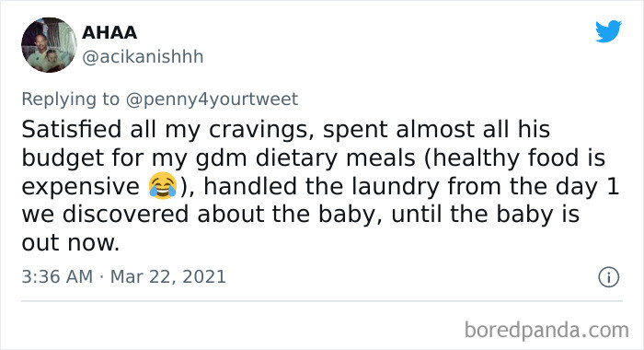The image size is (644, 350).
Task: Click the Mar 22, 2021 date
Action: click(x=168, y=277)
